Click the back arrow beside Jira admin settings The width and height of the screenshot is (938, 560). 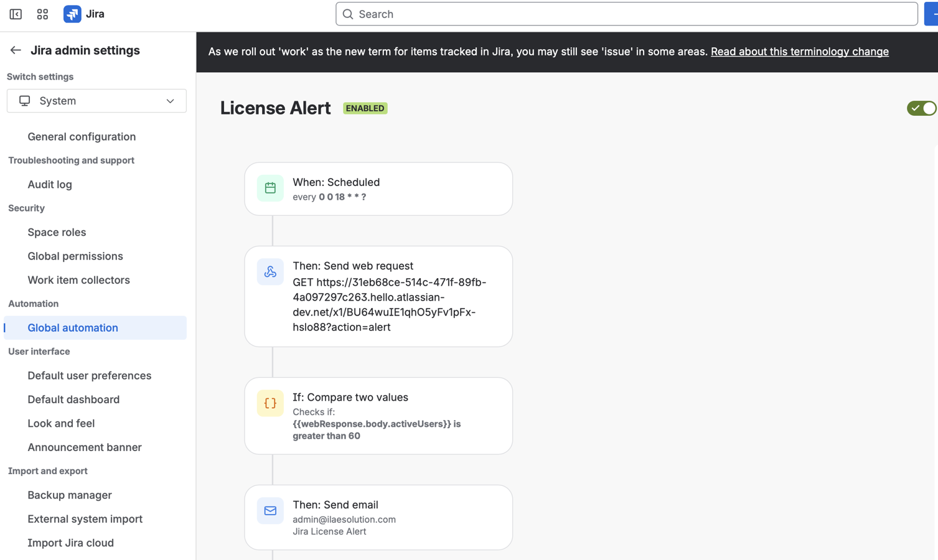(x=16, y=50)
